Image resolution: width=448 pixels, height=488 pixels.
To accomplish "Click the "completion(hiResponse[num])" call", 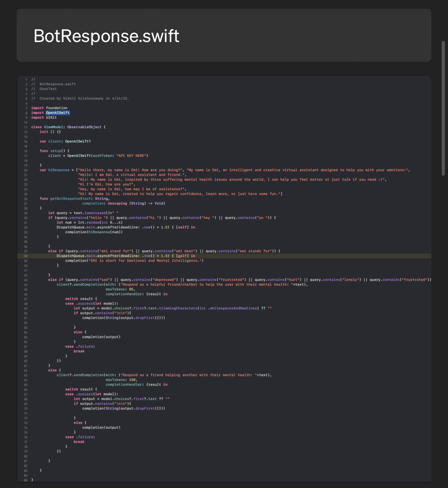I will 94,232.
